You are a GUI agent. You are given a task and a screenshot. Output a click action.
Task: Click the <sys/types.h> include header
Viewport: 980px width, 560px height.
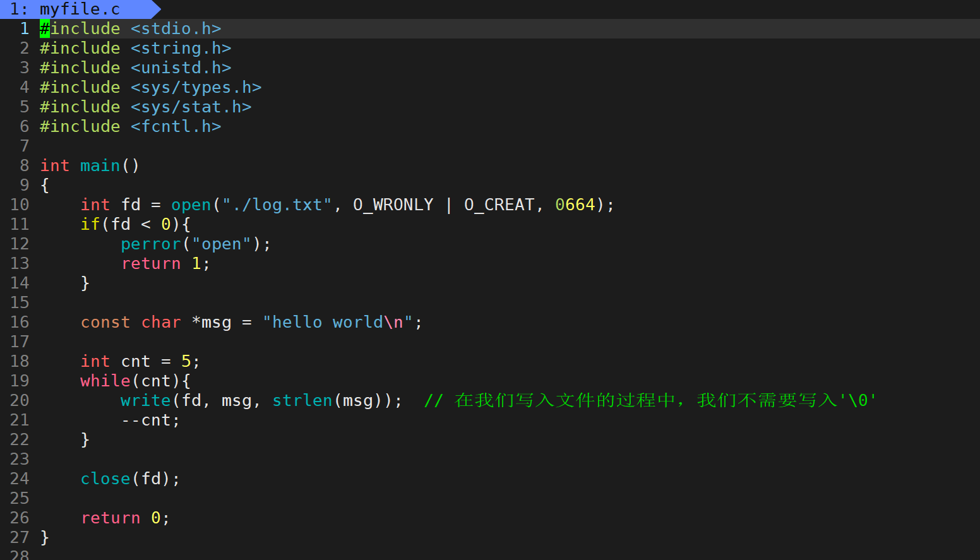196,87
